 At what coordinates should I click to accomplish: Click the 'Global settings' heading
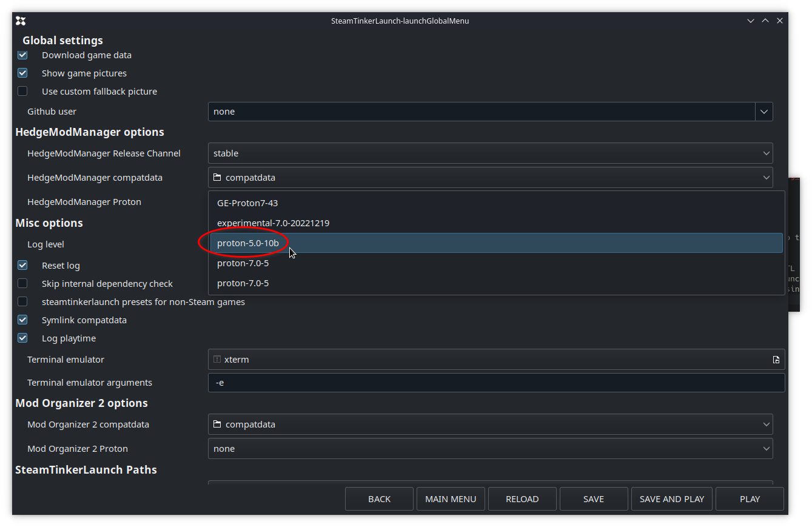coord(62,41)
